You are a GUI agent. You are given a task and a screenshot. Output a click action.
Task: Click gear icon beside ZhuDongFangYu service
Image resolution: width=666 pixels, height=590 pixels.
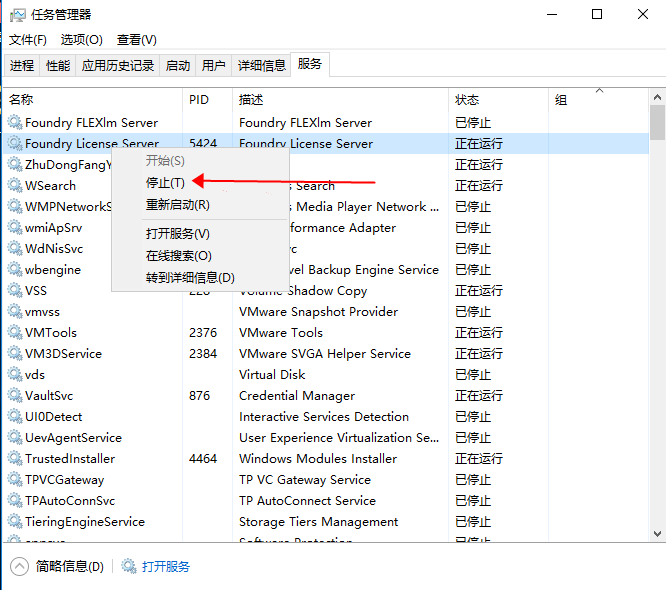[15, 164]
